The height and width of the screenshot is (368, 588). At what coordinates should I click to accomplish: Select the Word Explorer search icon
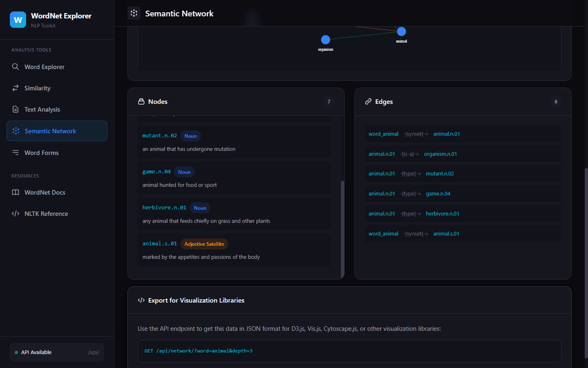pos(16,67)
